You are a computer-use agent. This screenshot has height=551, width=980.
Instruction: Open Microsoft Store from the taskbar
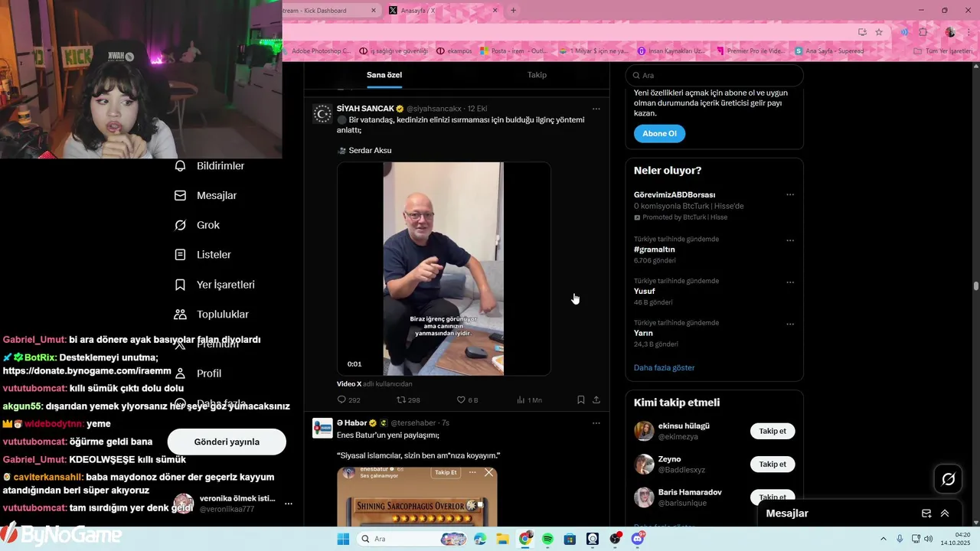click(x=570, y=539)
